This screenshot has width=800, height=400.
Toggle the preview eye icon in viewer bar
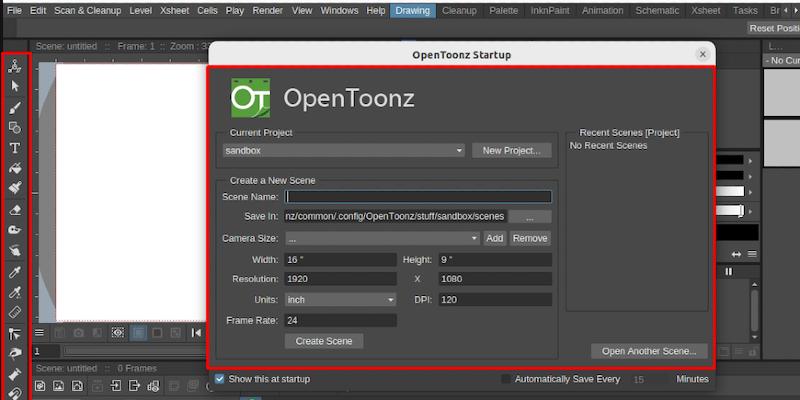point(118,333)
